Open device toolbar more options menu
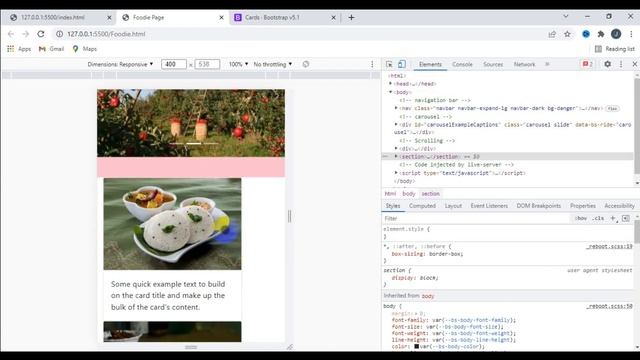640x360 pixels. (372, 64)
